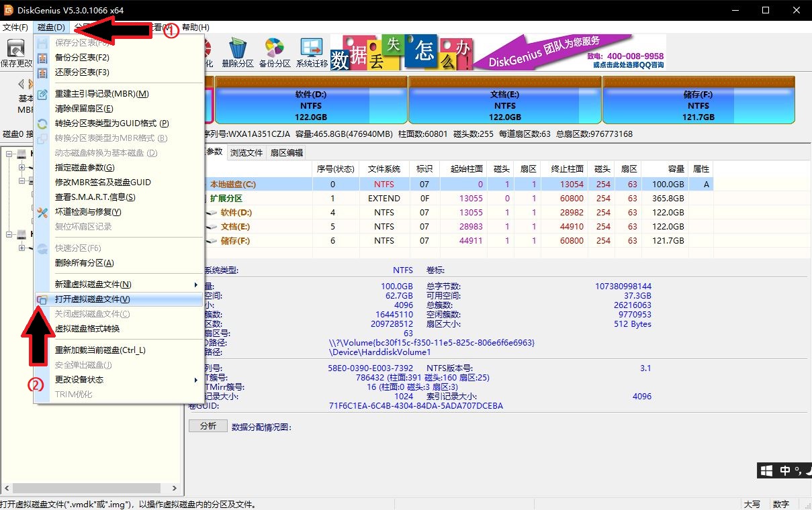Viewport: 812px width, 510px height.
Task: Click drive icon in 储存(F:) table row
Action: tap(212, 241)
